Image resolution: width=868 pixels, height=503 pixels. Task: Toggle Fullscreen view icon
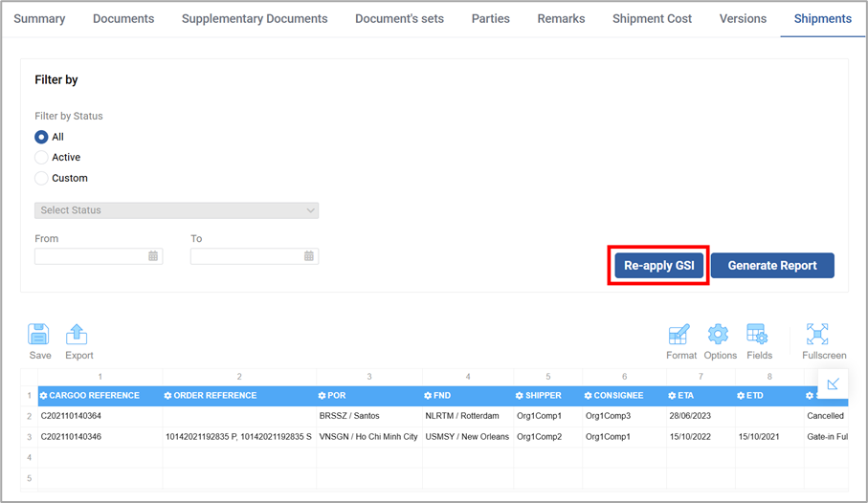pyautogui.click(x=817, y=335)
